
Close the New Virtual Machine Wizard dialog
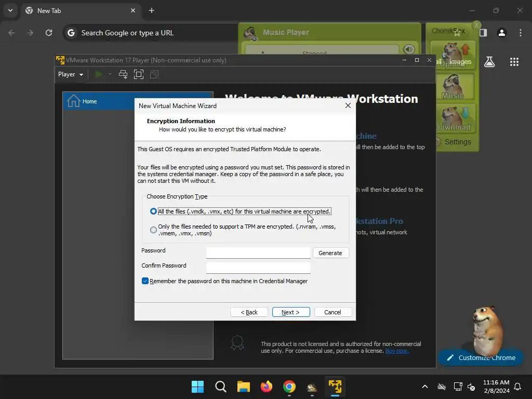tap(348, 105)
